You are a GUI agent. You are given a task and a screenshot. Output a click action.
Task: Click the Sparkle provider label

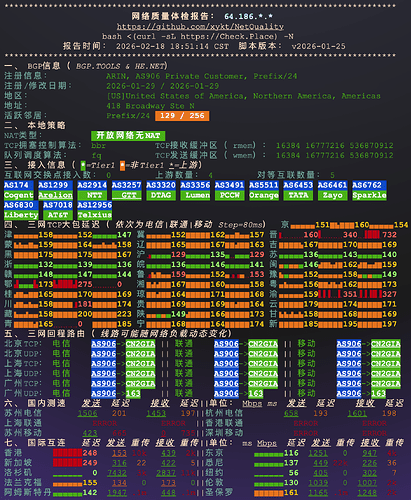tap(369, 195)
